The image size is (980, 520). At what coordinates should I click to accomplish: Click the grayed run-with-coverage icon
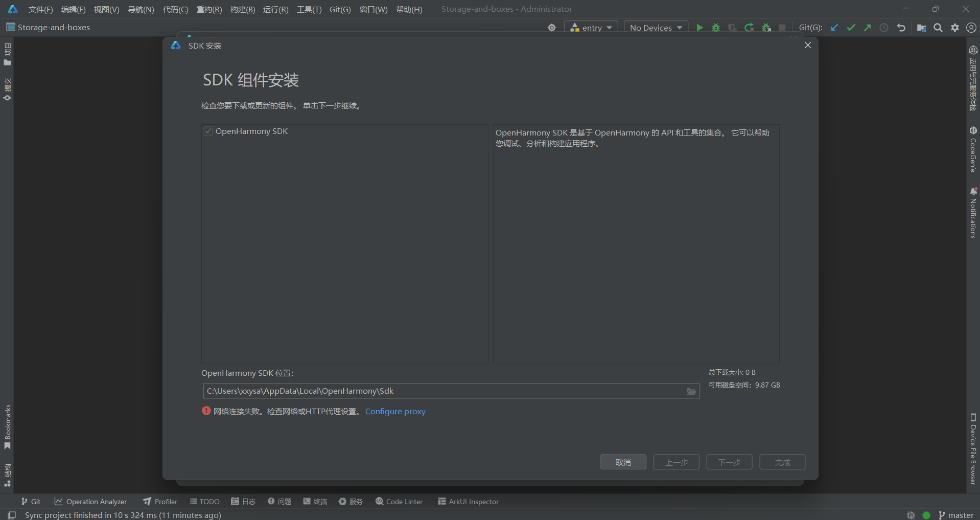coord(732,28)
